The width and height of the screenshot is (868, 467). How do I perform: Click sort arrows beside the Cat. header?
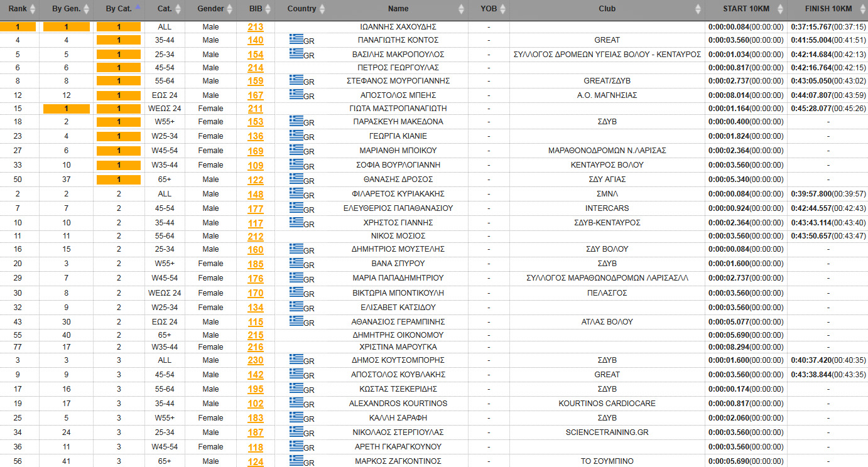coord(178,9)
